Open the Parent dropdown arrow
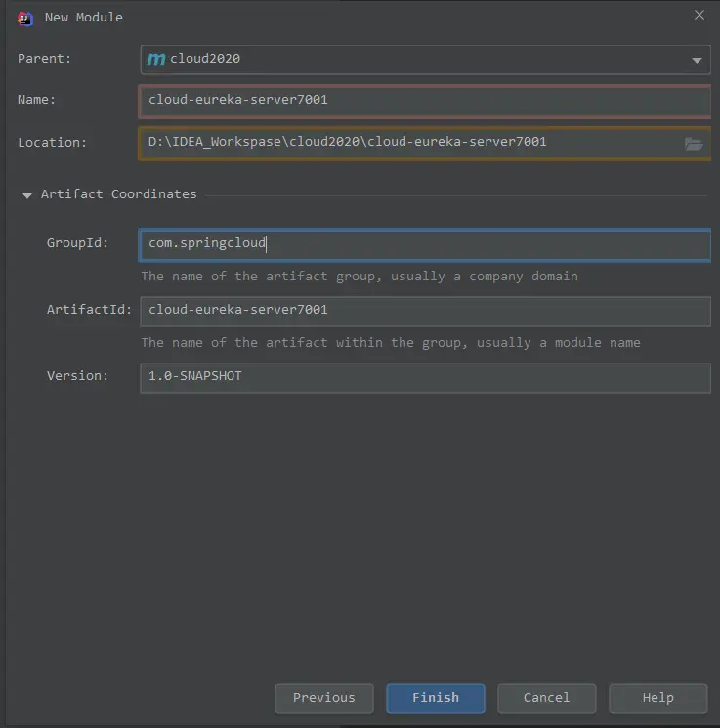 [697, 60]
